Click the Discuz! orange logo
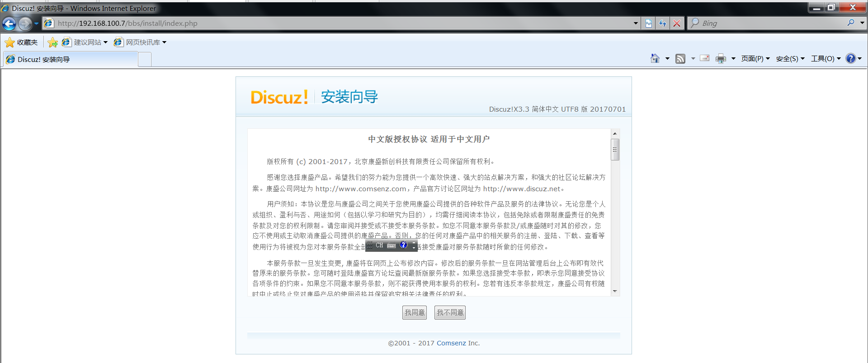The width and height of the screenshot is (868, 363). [x=279, y=97]
